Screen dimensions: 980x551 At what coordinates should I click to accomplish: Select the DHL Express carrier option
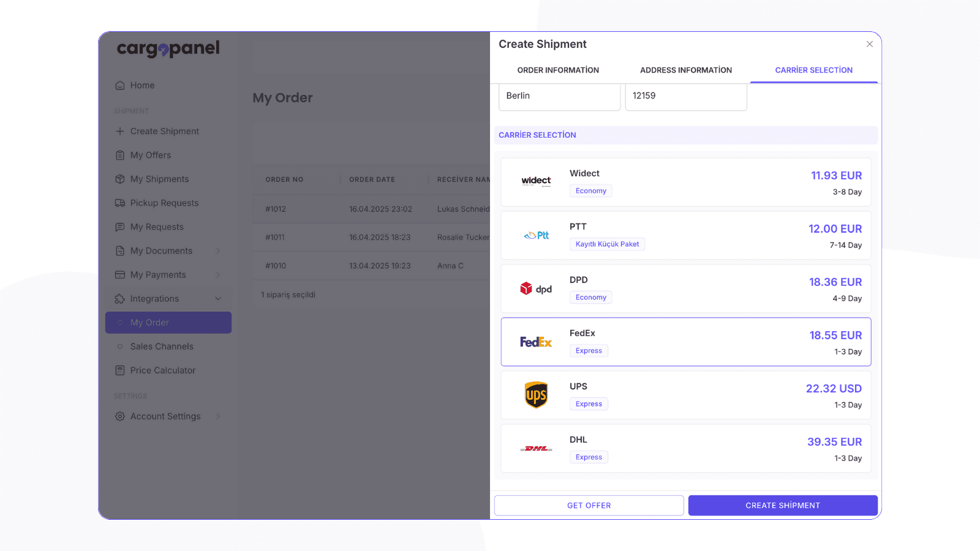[x=685, y=448]
